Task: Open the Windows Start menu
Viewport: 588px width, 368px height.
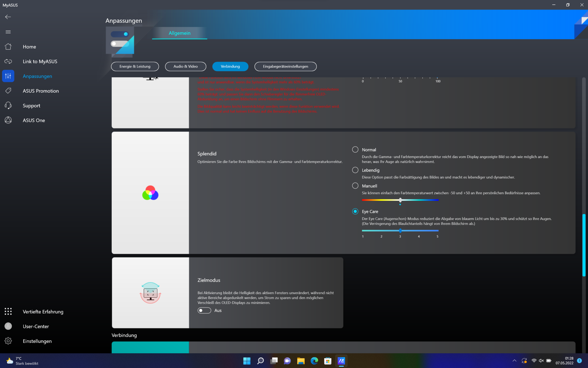Action: (x=247, y=361)
